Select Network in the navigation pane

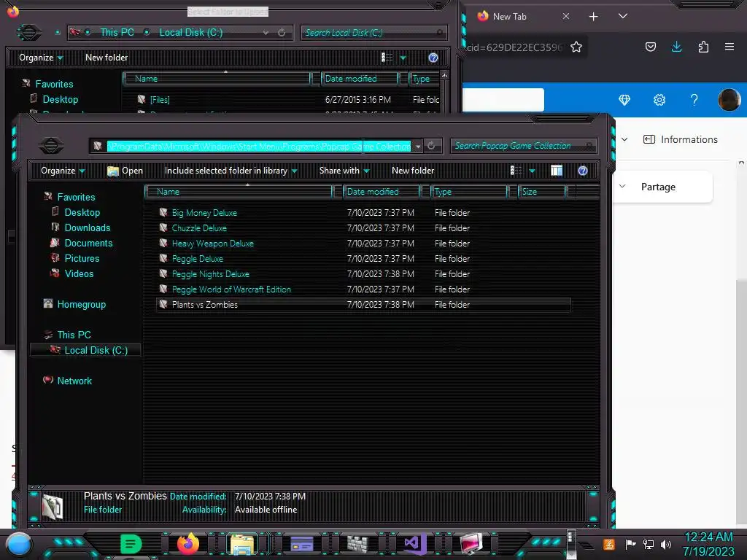[x=74, y=381]
